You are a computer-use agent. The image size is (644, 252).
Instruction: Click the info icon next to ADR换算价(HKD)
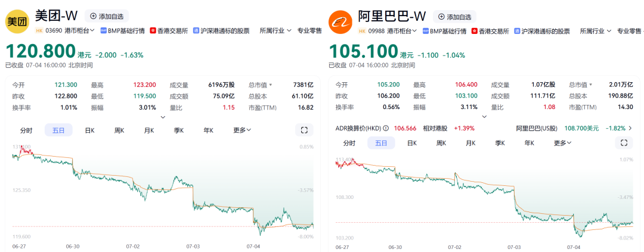pyautogui.click(x=386, y=128)
